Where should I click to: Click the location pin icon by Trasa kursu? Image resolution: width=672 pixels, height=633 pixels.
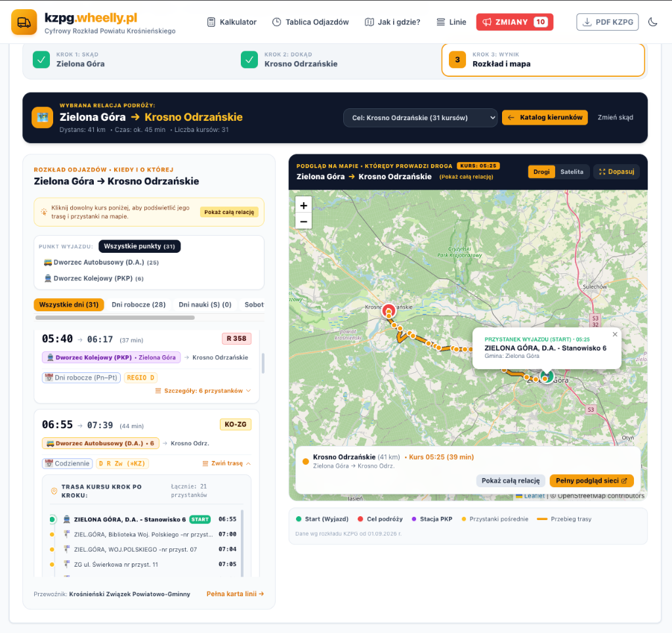point(54,491)
